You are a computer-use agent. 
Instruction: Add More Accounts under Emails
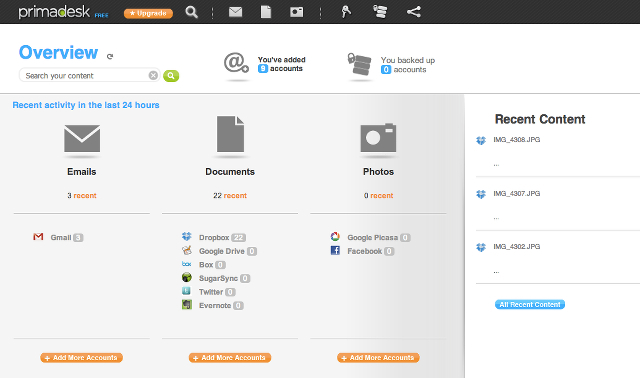[x=82, y=358]
